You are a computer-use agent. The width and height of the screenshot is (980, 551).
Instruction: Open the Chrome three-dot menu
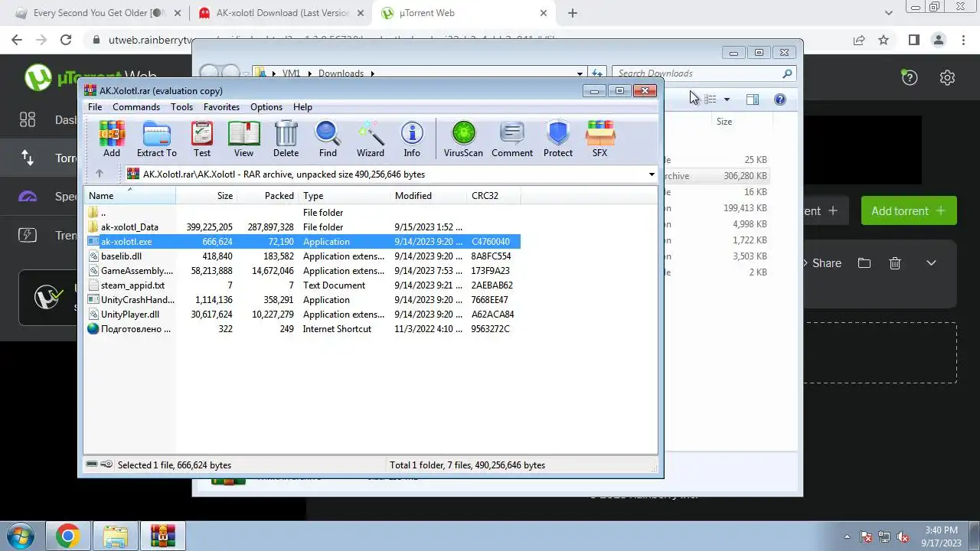[x=963, y=40]
